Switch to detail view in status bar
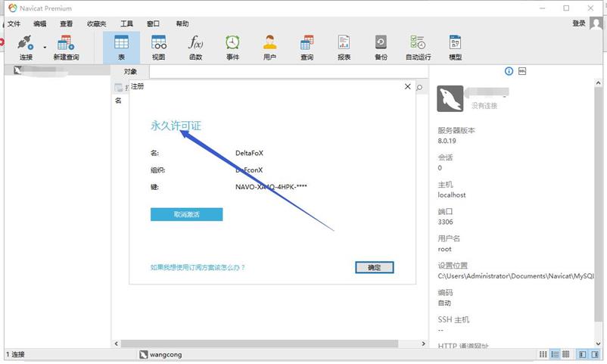 [555, 354]
